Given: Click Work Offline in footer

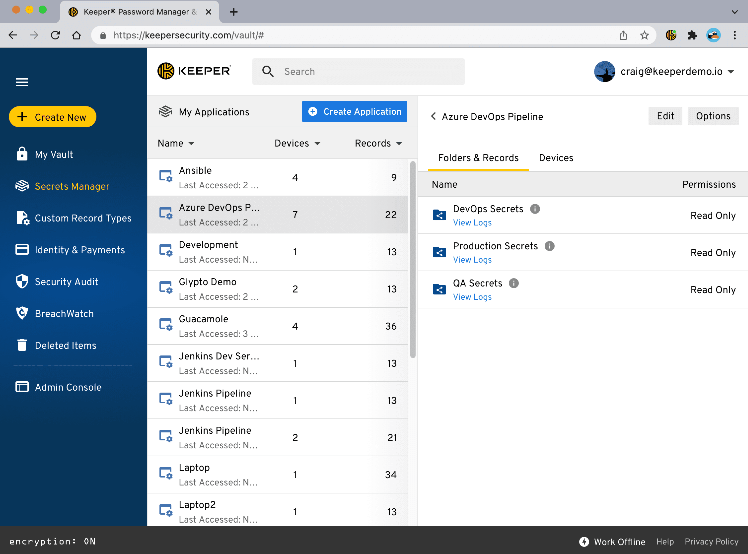Looking at the screenshot, I should [x=612, y=542].
